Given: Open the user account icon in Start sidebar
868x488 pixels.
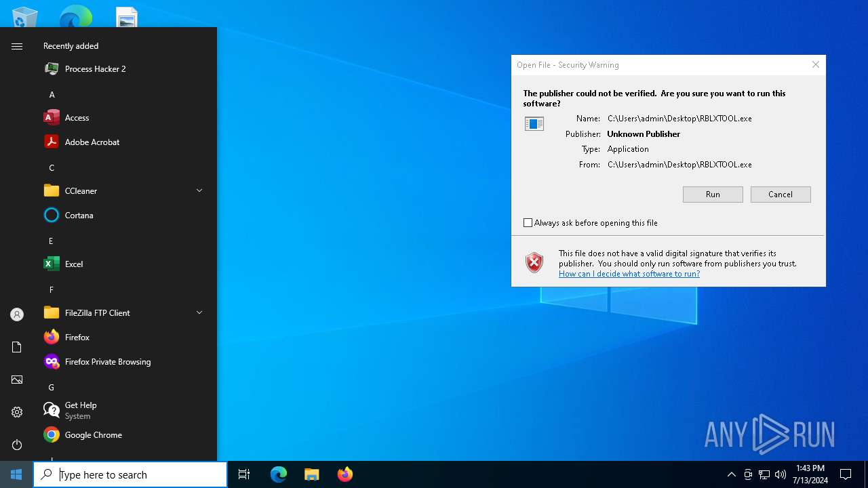Looking at the screenshot, I should pos(17,314).
